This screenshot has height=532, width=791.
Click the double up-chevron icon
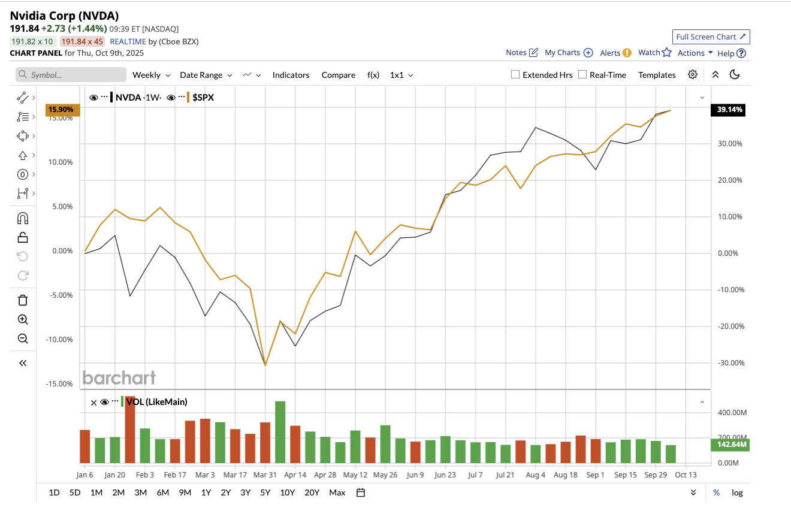click(x=715, y=75)
